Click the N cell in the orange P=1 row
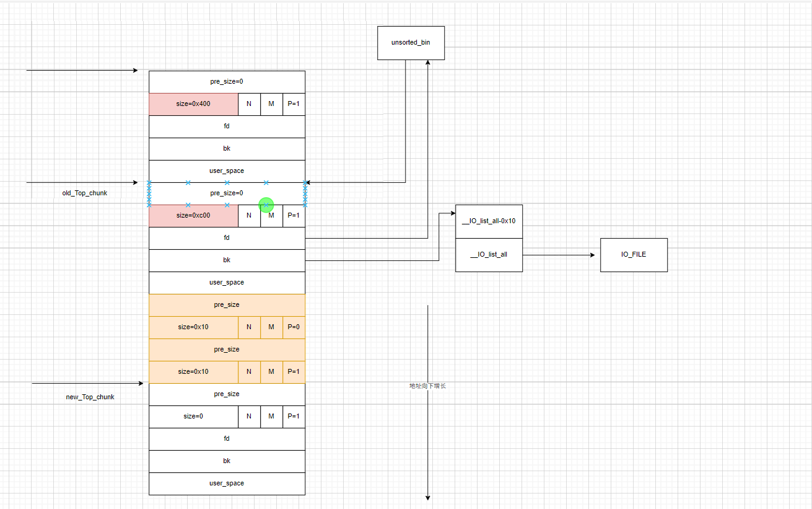This screenshot has height=509, width=812. 249,372
